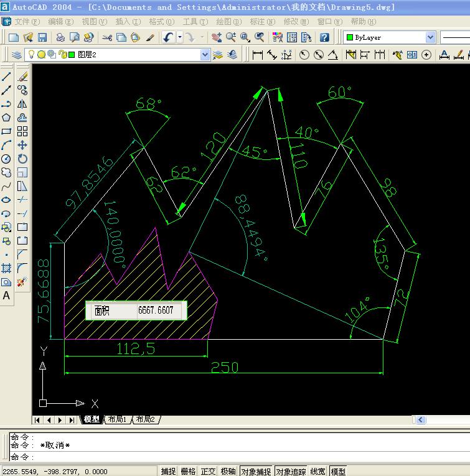The height and width of the screenshot is (476, 470).
Task: Click the green 图层2 layer color square
Action: [72, 55]
